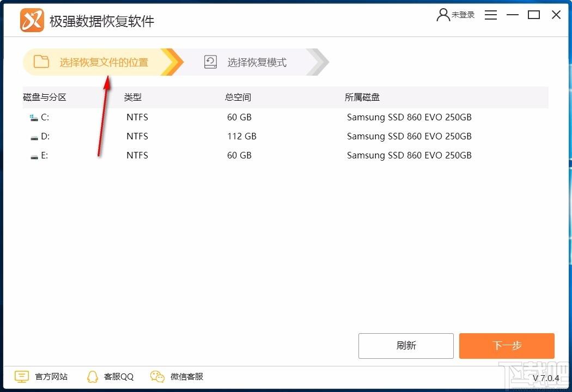This screenshot has height=392, width=572.
Task: Click the WeChat support icon
Action: click(157, 377)
